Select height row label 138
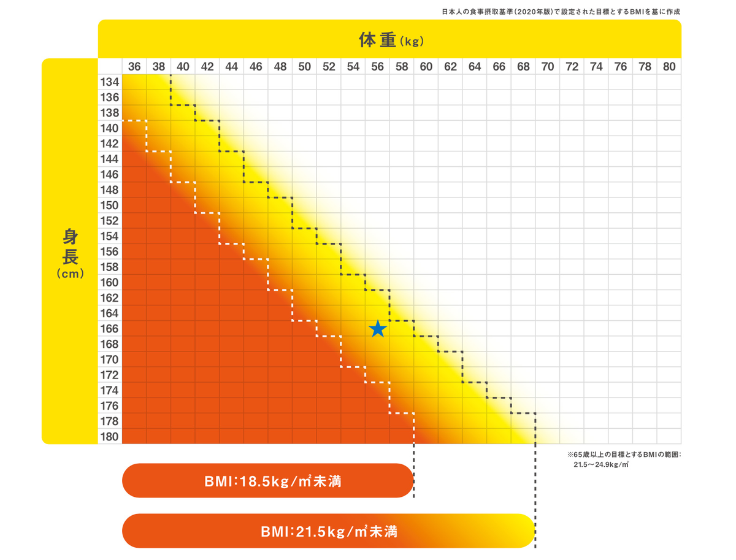Viewport: 736px width, 560px height. pos(110,113)
